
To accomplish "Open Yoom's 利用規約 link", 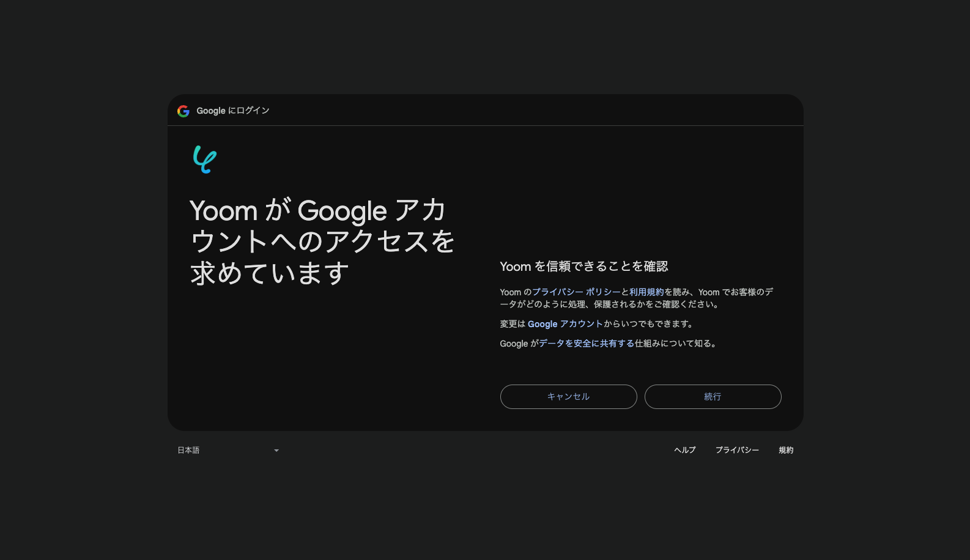I will (646, 292).
